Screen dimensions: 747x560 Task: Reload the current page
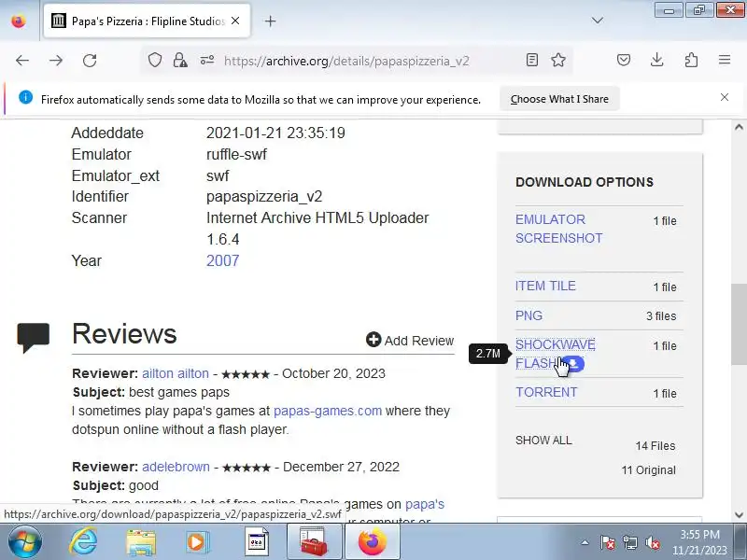tap(90, 61)
